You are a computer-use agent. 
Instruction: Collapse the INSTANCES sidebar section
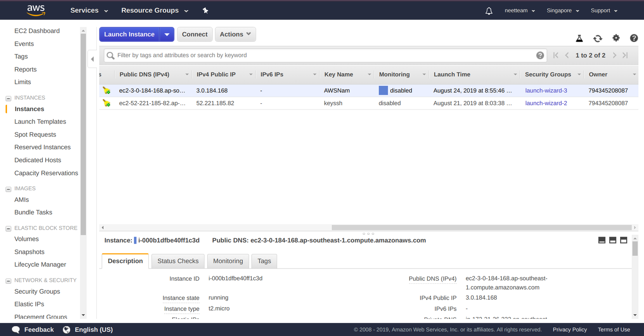8,98
